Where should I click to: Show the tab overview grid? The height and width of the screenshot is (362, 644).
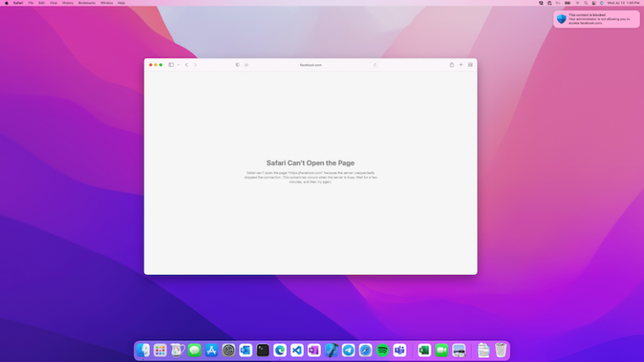point(470,64)
